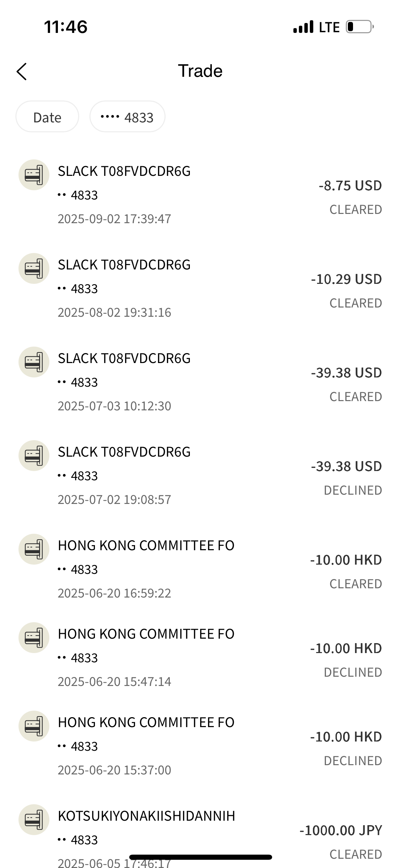Tap card icon of -10.29 USD transaction

click(34, 268)
